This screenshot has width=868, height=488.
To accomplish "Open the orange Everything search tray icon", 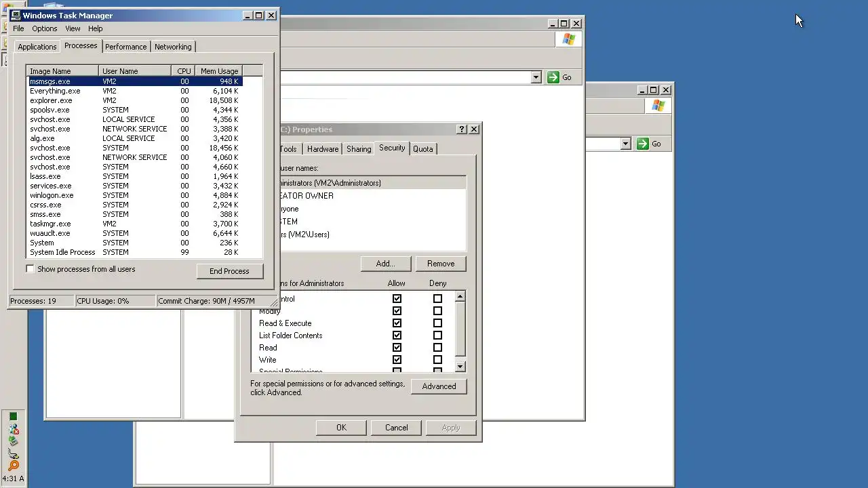I will point(13,465).
